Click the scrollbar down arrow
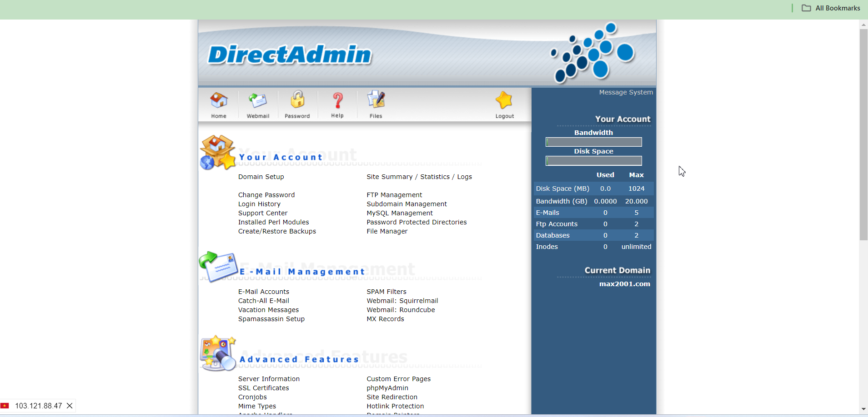The width and height of the screenshot is (868, 417). [863, 409]
